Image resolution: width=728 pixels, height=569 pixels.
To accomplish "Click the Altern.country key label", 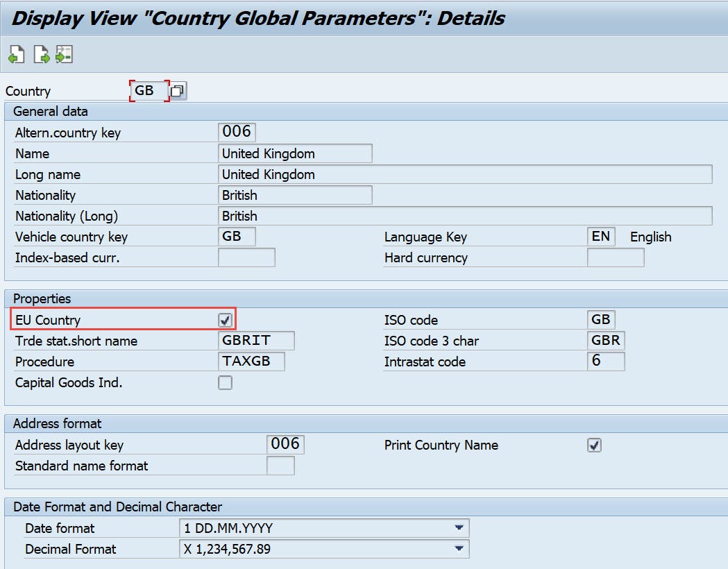I will point(68,133).
